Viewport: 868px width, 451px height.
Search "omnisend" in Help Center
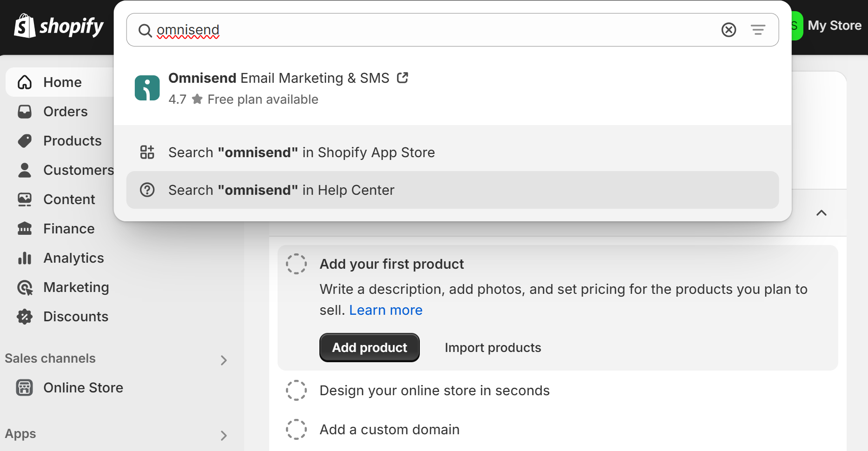(452, 190)
